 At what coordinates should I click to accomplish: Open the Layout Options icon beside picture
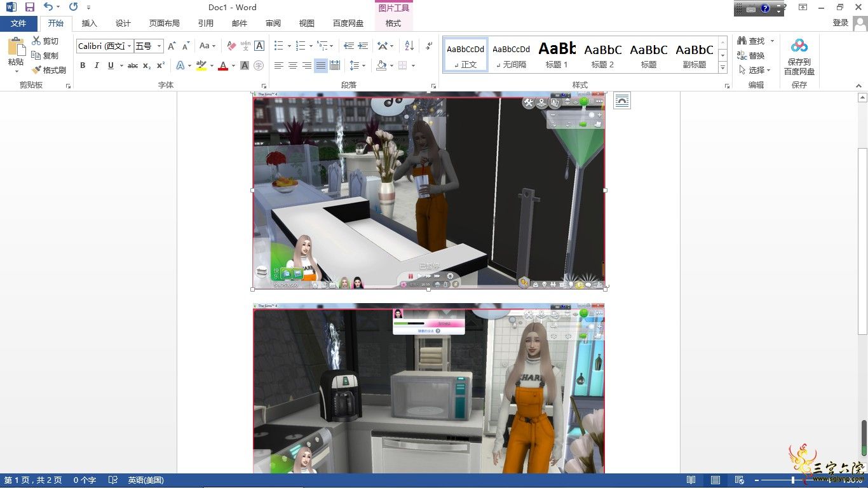(622, 100)
